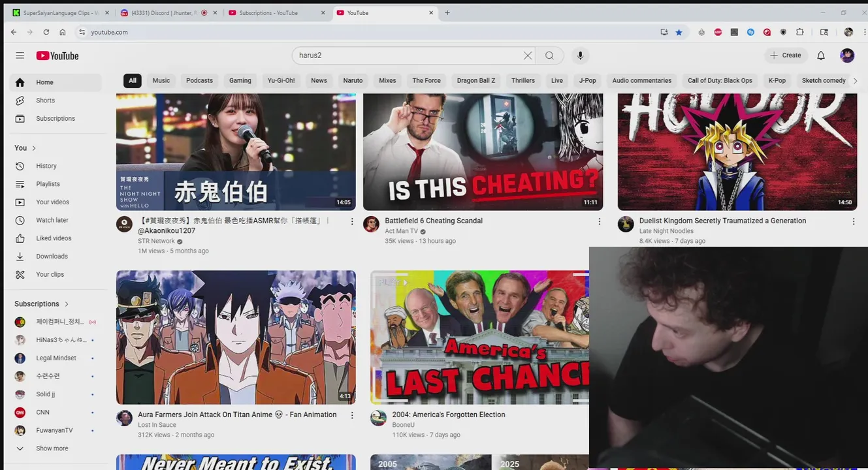
Task: Select the K-Pop filter chip
Action: pos(777,81)
